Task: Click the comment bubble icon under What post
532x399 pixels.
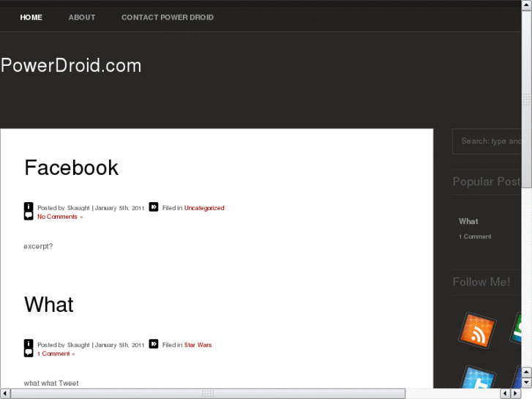Action: tap(29, 352)
